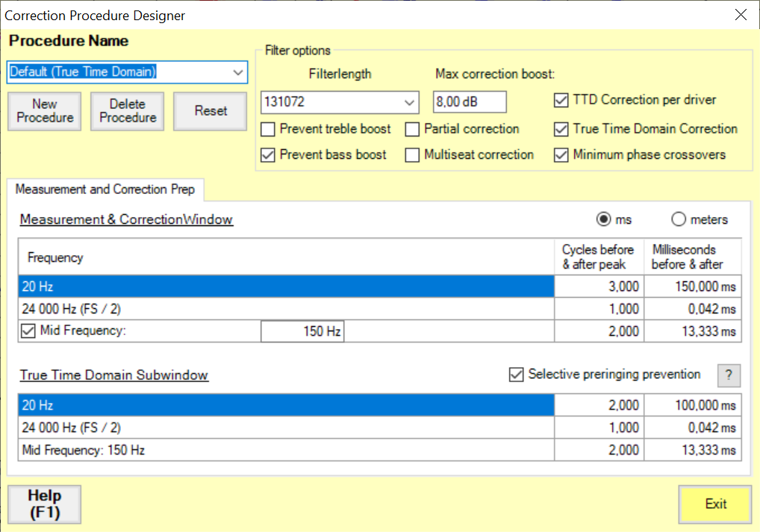Image resolution: width=760 pixels, height=532 pixels.
Task: Click the 150,000 ms cell
Action: coord(693,287)
